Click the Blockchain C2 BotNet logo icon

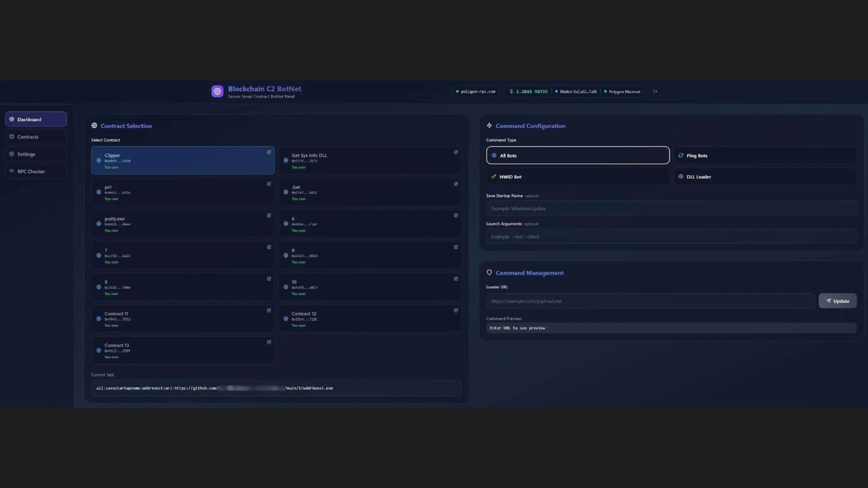(x=217, y=91)
